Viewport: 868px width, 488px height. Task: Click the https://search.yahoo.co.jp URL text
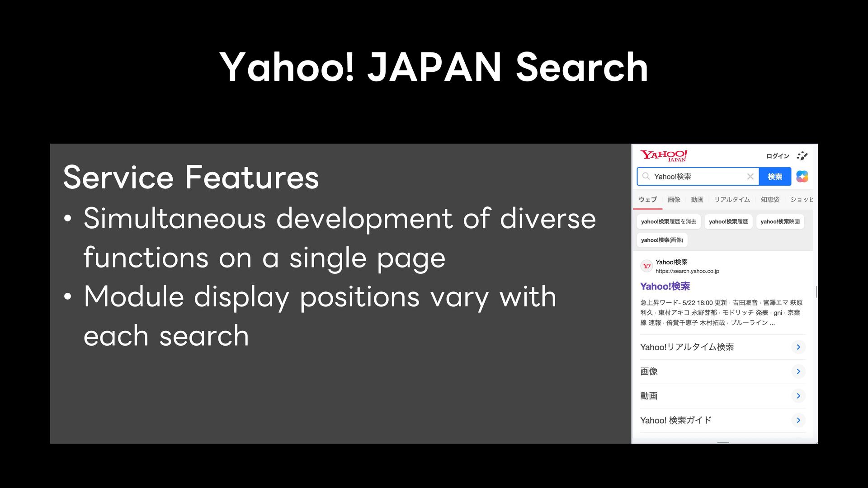tap(687, 271)
